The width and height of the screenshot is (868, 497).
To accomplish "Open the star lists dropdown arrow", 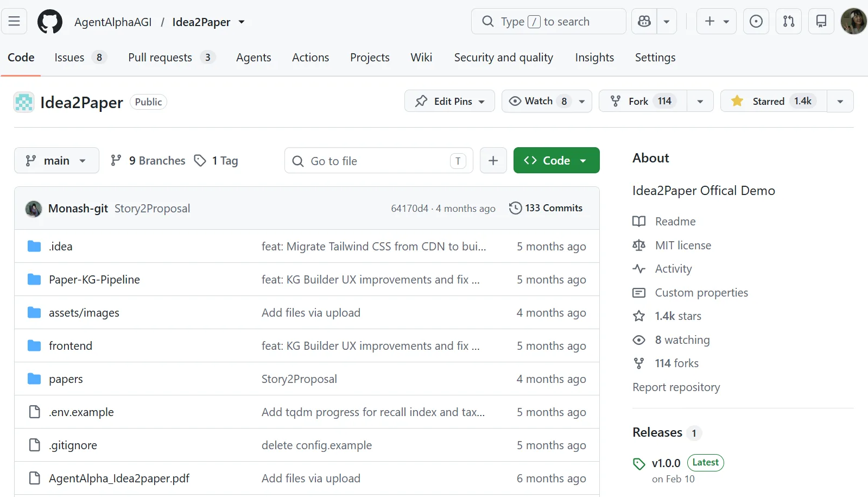I will pyautogui.click(x=840, y=101).
